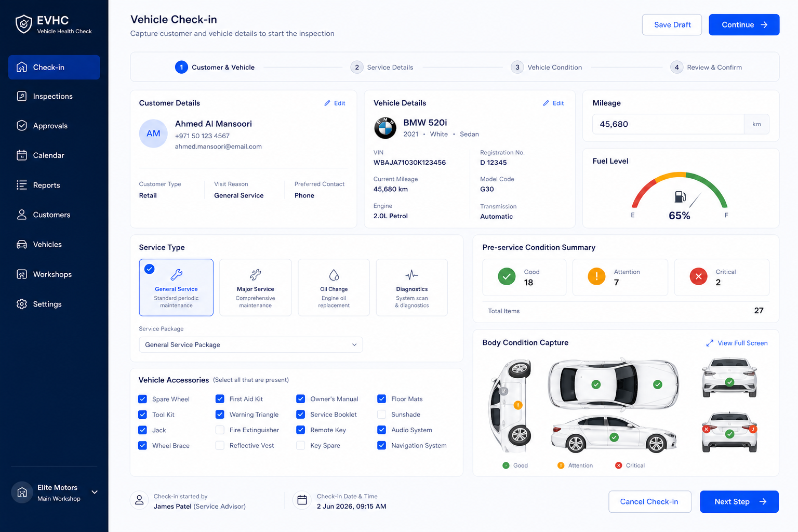Click the Vehicles car icon

22,244
